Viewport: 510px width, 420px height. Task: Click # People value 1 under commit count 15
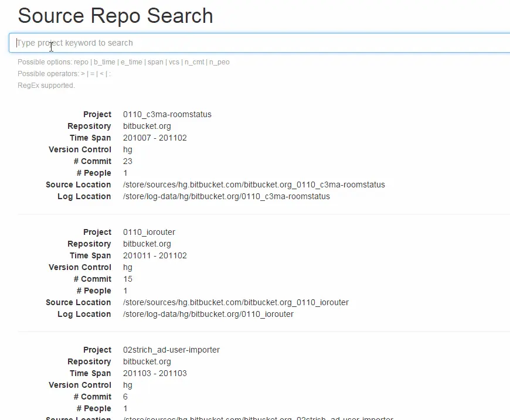coord(125,291)
